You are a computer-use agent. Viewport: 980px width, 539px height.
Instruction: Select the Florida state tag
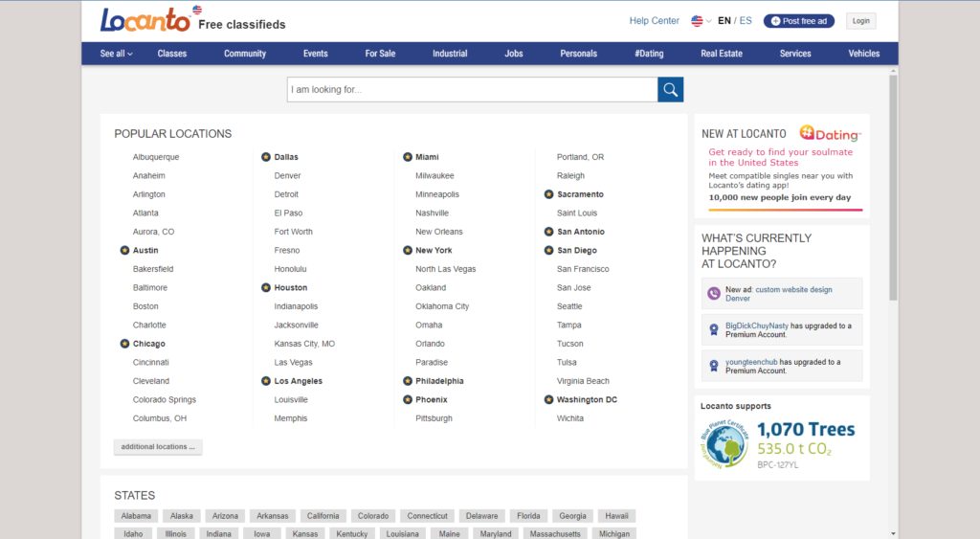(528, 516)
